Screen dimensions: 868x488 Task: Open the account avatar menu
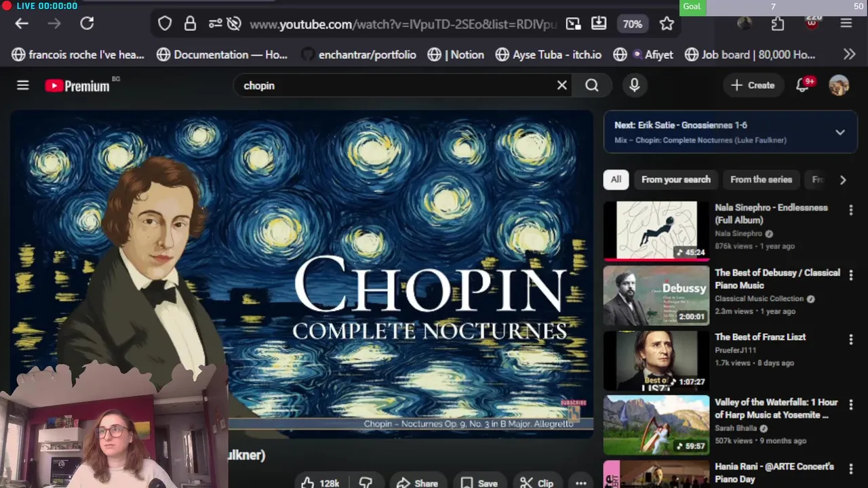(839, 85)
